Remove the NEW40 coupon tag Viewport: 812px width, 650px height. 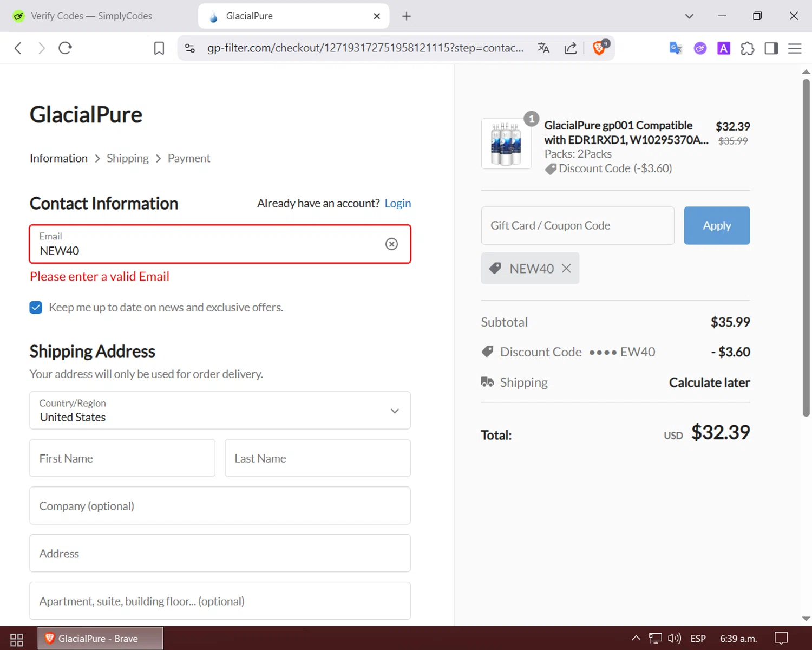566,268
